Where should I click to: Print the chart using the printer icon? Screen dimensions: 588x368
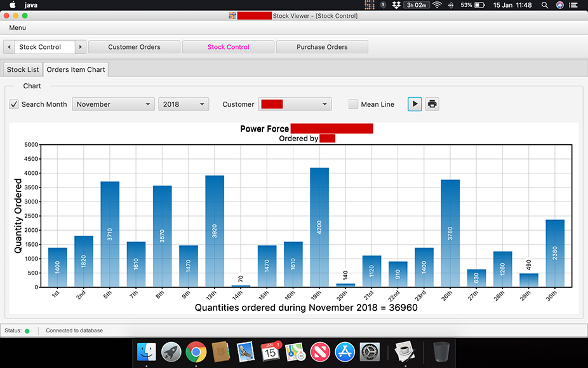pyautogui.click(x=432, y=104)
